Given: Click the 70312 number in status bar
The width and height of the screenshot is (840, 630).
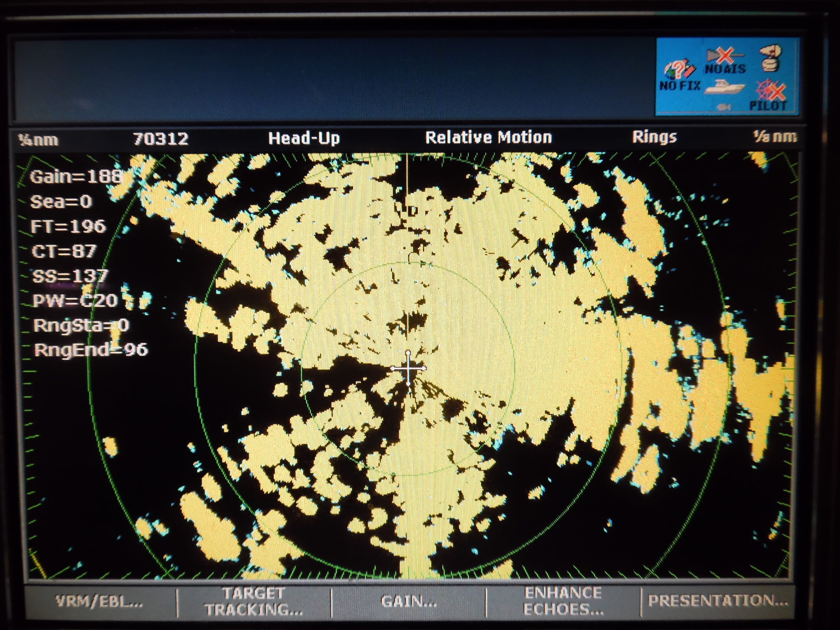Looking at the screenshot, I should point(160,139).
